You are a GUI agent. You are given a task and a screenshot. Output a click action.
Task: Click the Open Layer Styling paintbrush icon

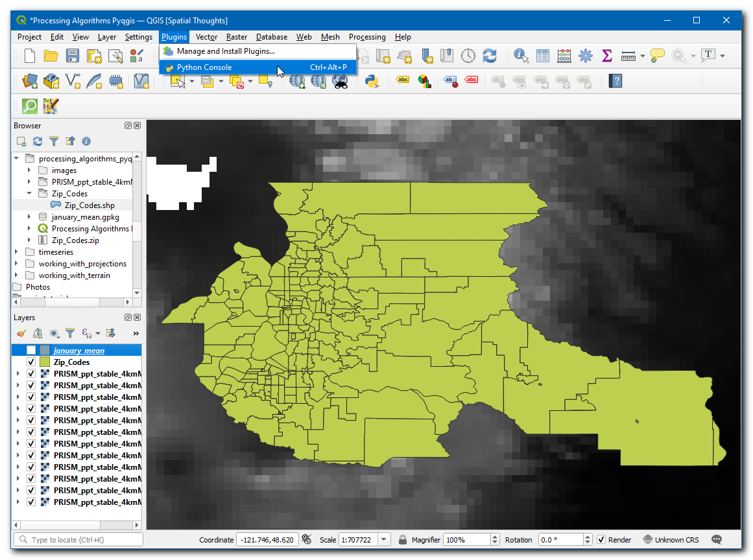coord(21,333)
